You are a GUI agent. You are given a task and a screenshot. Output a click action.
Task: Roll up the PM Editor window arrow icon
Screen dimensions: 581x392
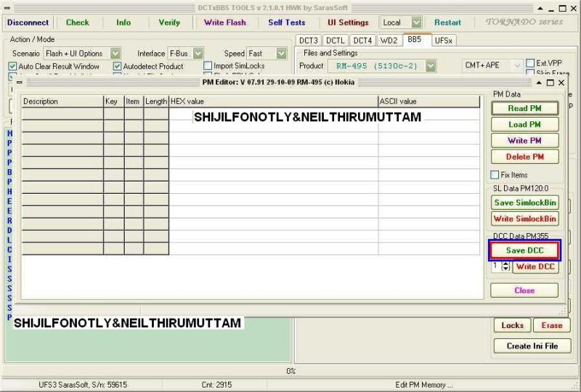tap(539, 82)
